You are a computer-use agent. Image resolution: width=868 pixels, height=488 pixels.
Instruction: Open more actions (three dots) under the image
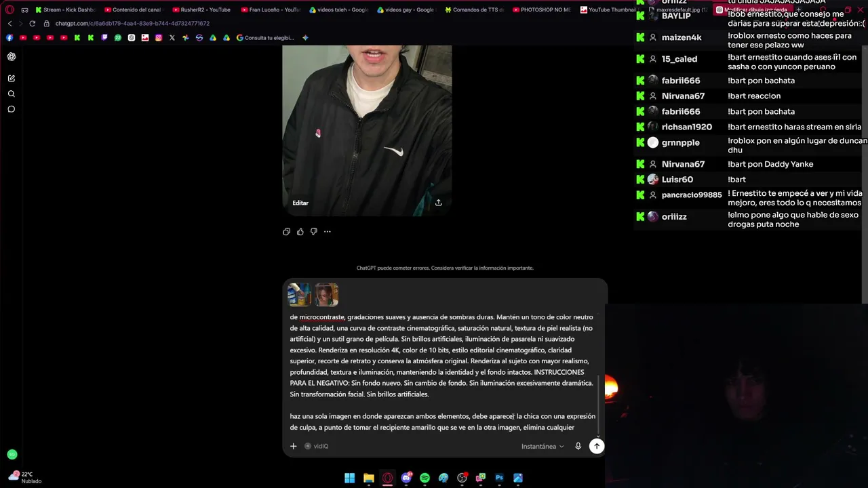pyautogui.click(x=327, y=232)
